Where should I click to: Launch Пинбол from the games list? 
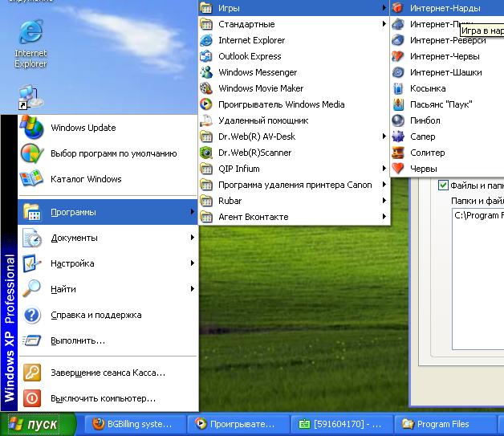[x=447, y=120]
